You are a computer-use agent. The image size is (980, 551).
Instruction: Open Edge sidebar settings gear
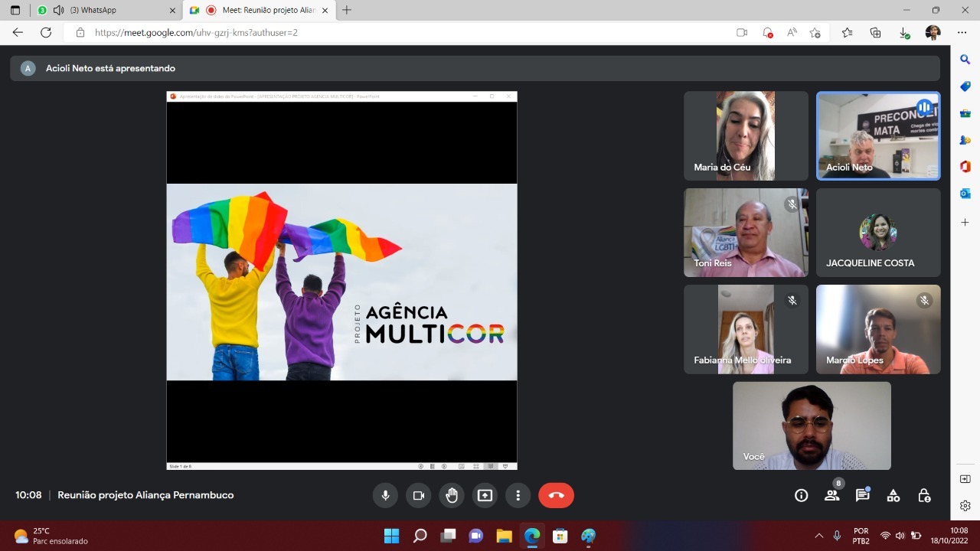[x=965, y=506]
